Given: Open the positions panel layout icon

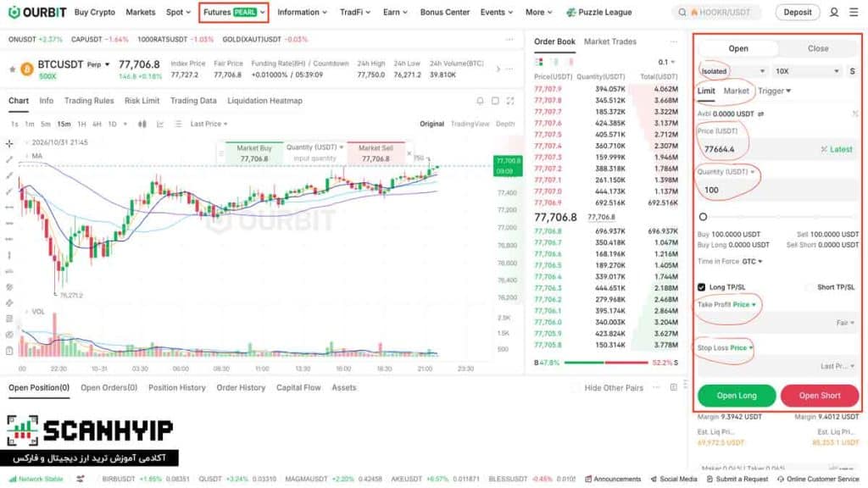Looking at the screenshot, I should tap(673, 388).
